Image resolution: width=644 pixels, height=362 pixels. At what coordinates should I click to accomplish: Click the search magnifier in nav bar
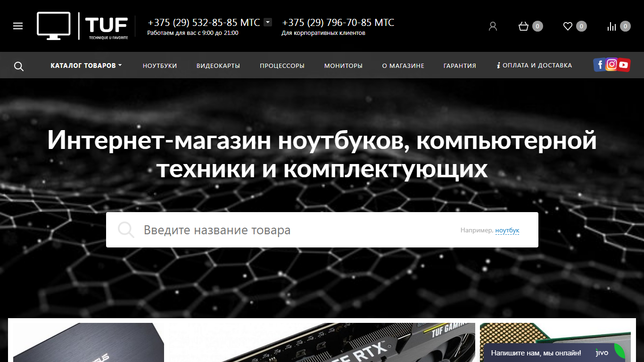tap(19, 66)
